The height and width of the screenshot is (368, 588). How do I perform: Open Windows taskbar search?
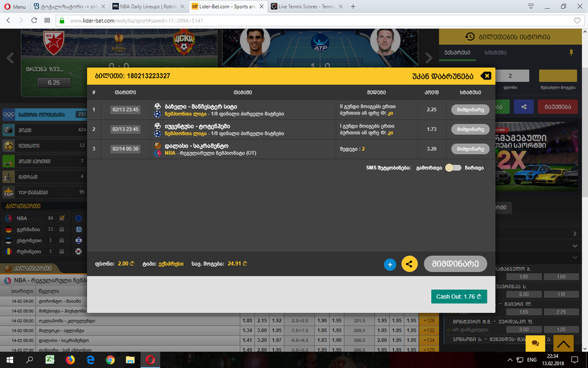29,360
